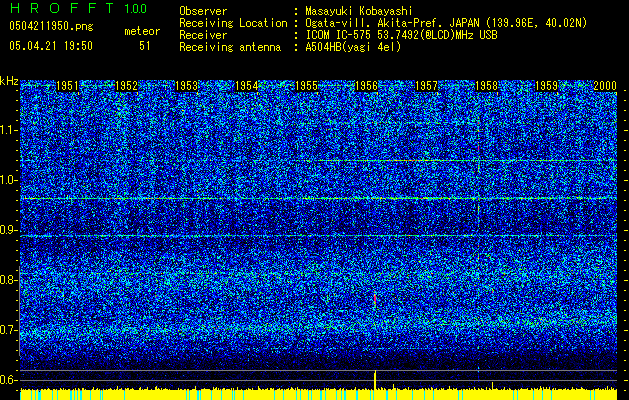This screenshot has height=400, width=629.
Task: Click the meteor label
Action: click(x=142, y=31)
